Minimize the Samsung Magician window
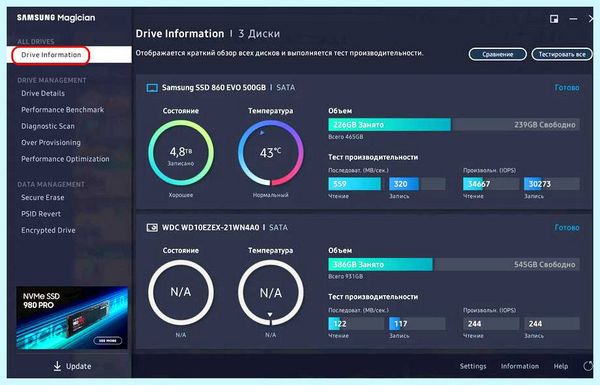The height and width of the screenshot is (385, 600). [x=573, y=19]
